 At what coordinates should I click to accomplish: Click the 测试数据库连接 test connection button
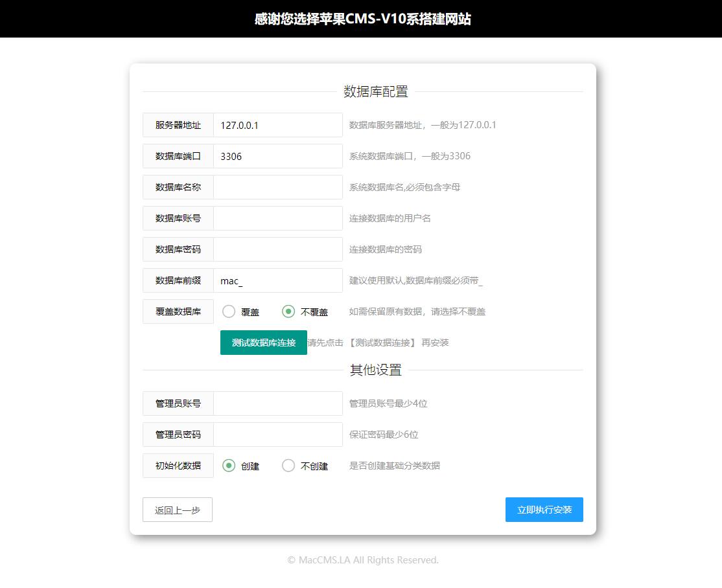tap(263, 343)
